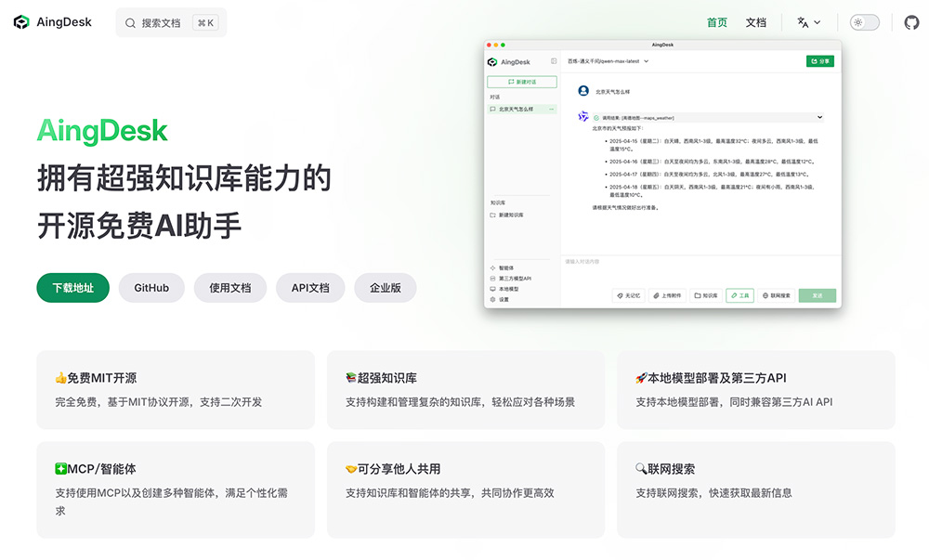Click the sidebar collapse icon in the app preview
This screenshot has width=929, height=560.
point(554,61)
